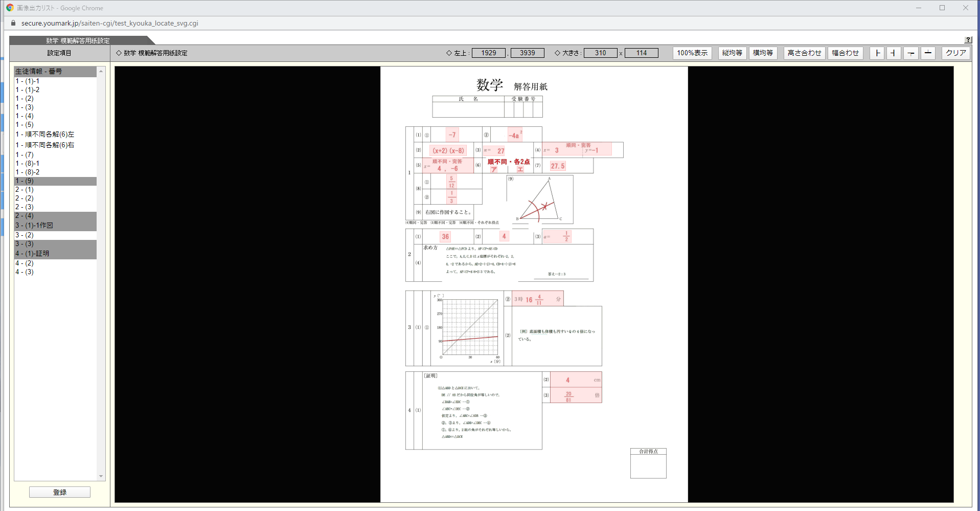980x511 pixels.
Task: Set zoom with the 100%表示 button
Action: 692,53
